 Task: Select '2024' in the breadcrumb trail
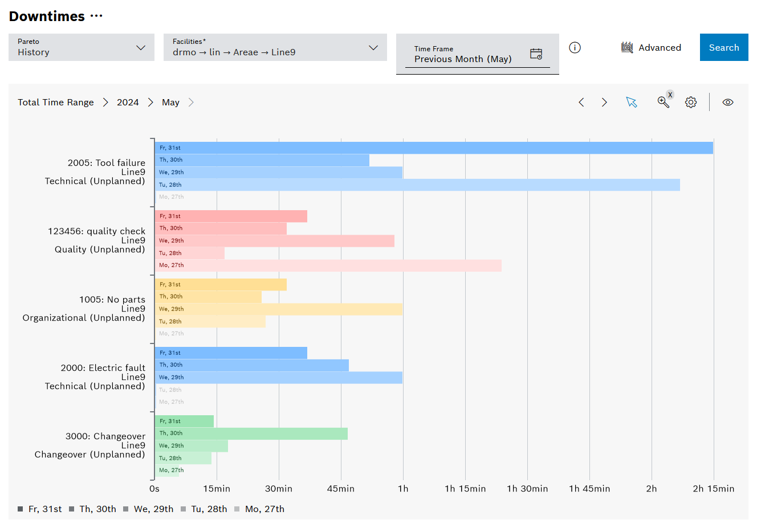[128, 102]
